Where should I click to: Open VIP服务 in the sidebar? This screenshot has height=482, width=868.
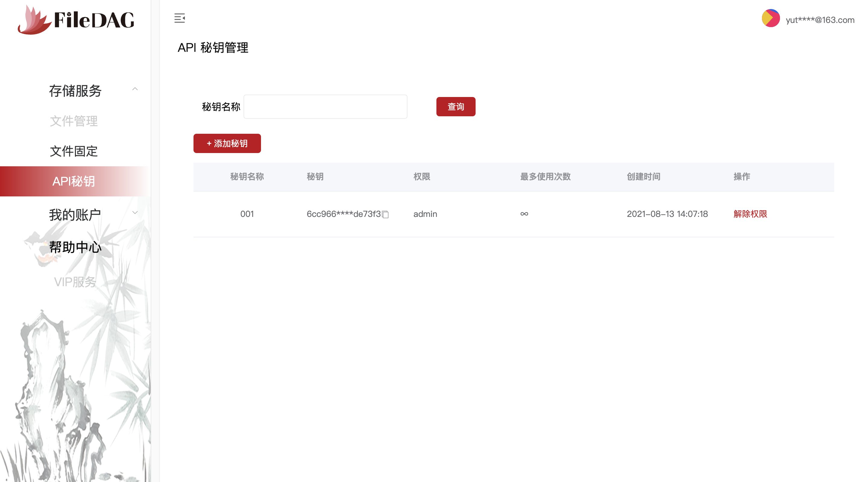point(75,282)
